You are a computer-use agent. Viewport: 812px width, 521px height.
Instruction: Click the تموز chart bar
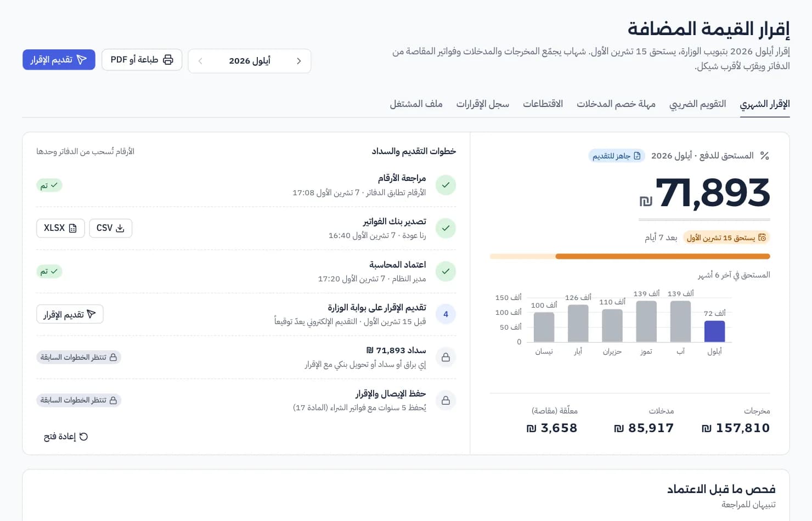coord(646,321)
